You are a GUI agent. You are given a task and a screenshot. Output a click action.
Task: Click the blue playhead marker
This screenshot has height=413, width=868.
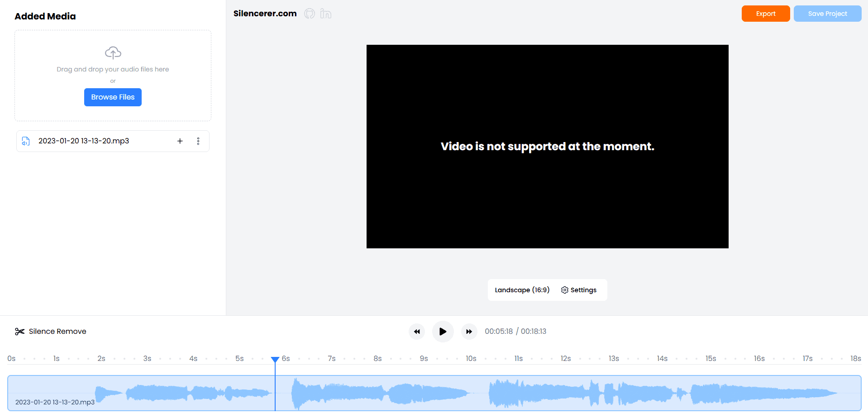pyautogui.click(x=275, y=360)
